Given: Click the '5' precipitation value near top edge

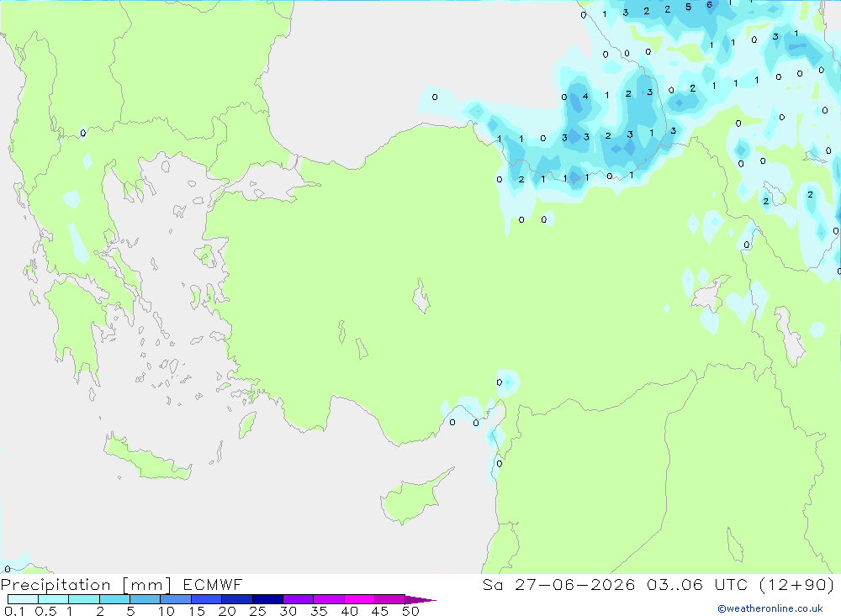Looking at the screenshot, I should (688, 8).
